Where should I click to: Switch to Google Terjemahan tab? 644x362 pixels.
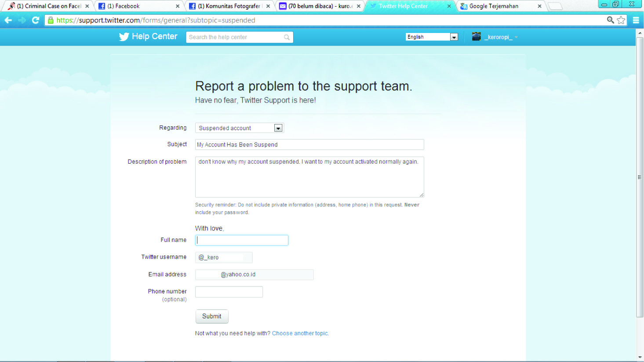point(501,6)
